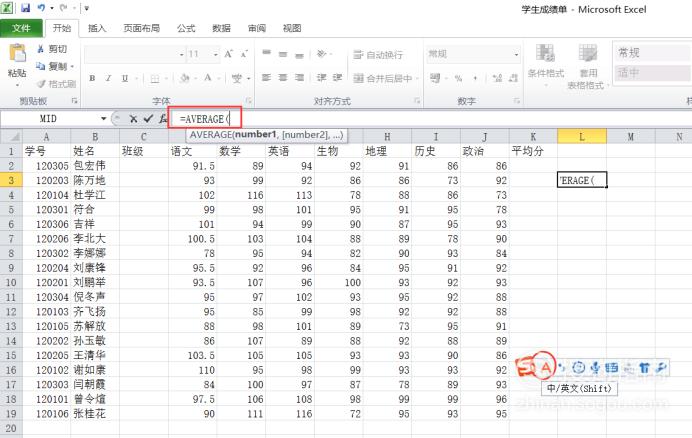
Task: Expand Paste options arrow below 粘贴
Action: click(x=18, y=84)
